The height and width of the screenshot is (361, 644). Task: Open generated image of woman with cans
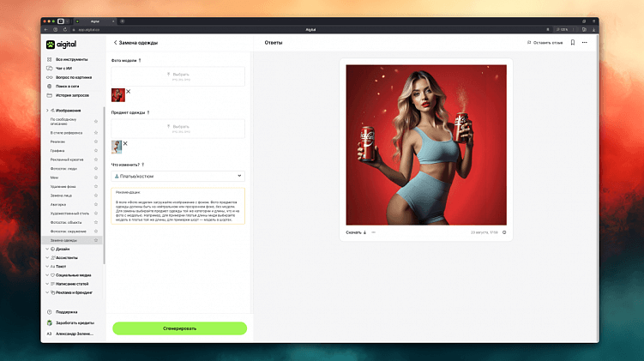[x=426, y=145]
